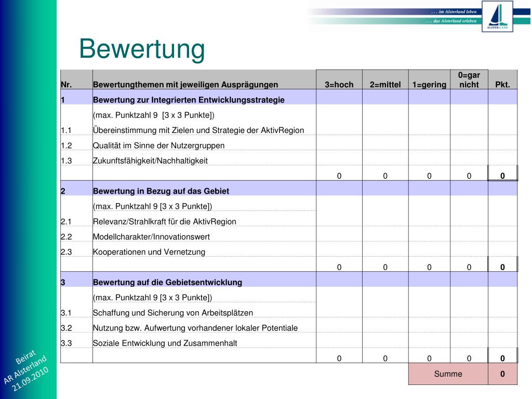Image resolution: width=532 pixels, height=399 pixels.
Task: Select the slide title 'Bewertung'
Action: 142,49
